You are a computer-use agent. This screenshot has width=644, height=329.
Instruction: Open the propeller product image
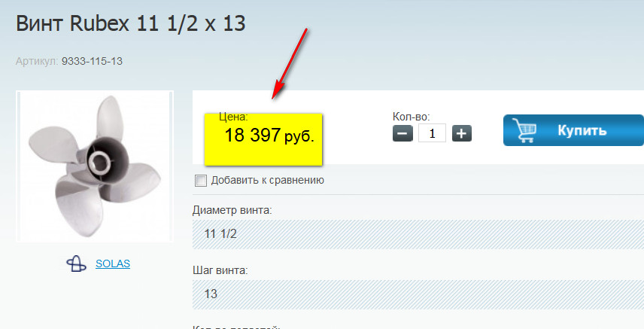[95, 166]
